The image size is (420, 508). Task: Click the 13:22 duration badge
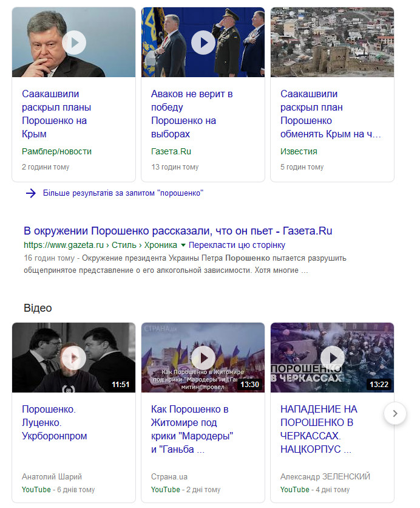tap(379, 385)
